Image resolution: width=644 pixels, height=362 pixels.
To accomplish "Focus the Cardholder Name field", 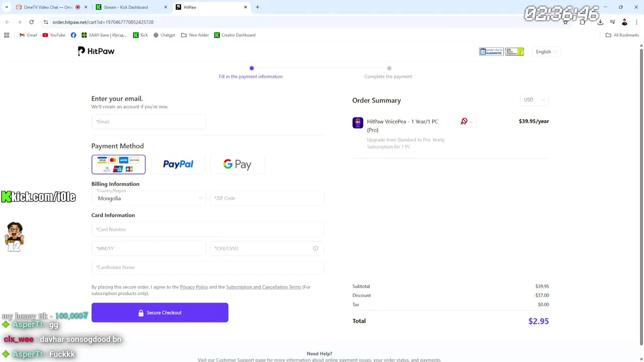I will click(208, 267).
